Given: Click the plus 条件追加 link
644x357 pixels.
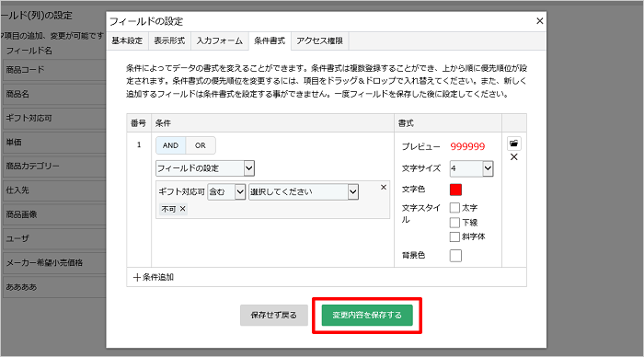Looking at the screenshot, I should [x=154, y=277].
